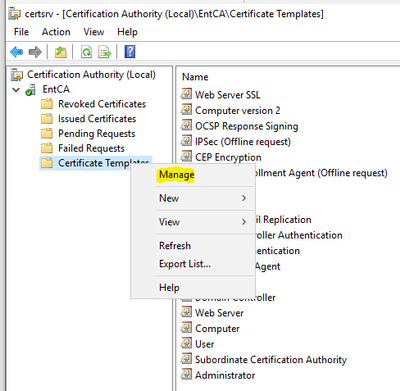Screen dimensions: 400x391
Task: Select the Subordinate Certification Authority template
Action: [x=264, y=359]
